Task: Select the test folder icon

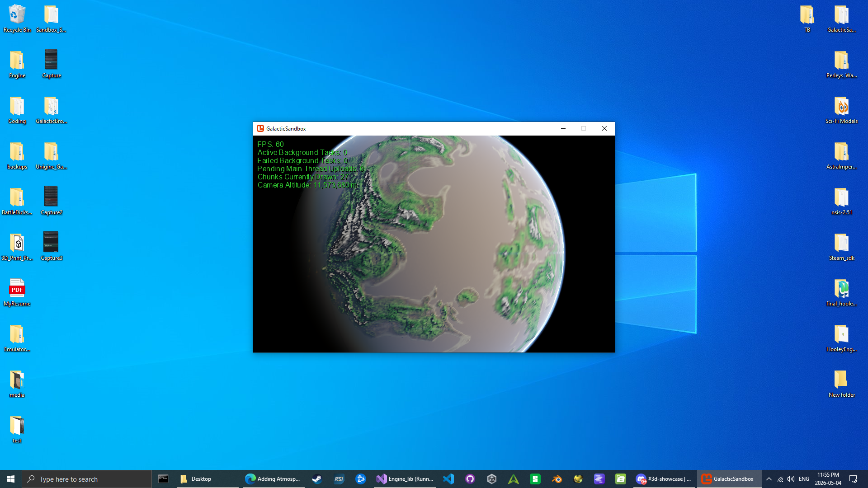Action: point(17,429)
